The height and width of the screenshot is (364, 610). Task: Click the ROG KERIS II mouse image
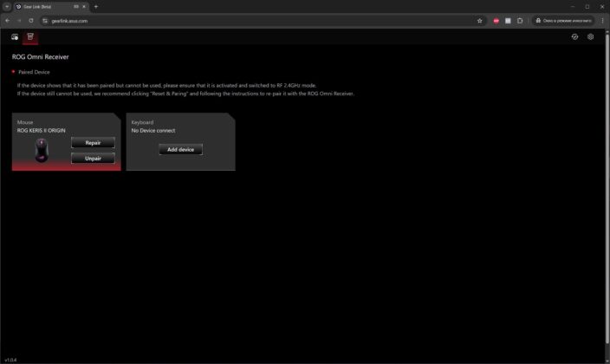[x=42, y=150]
